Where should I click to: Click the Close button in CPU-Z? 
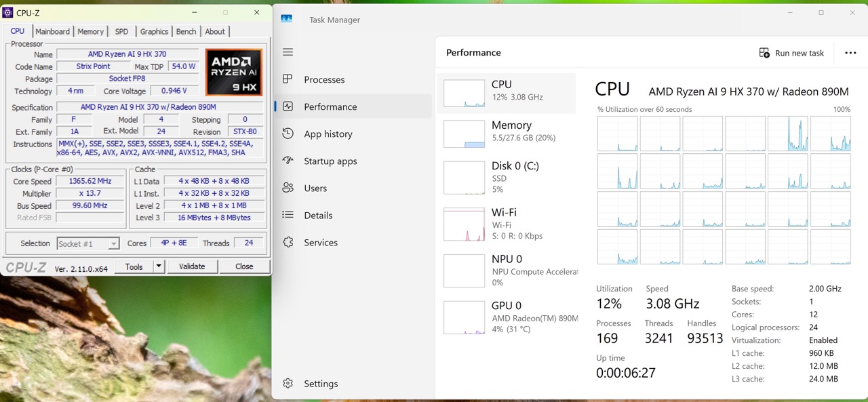(244, 266)
